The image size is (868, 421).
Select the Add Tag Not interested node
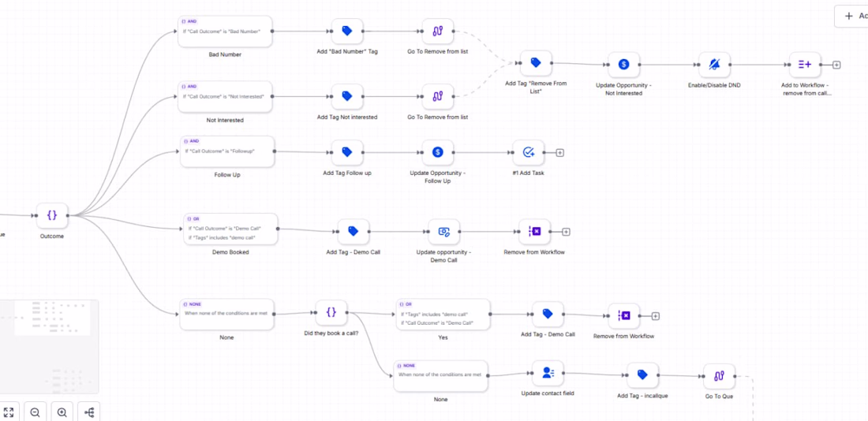(347, 96)
